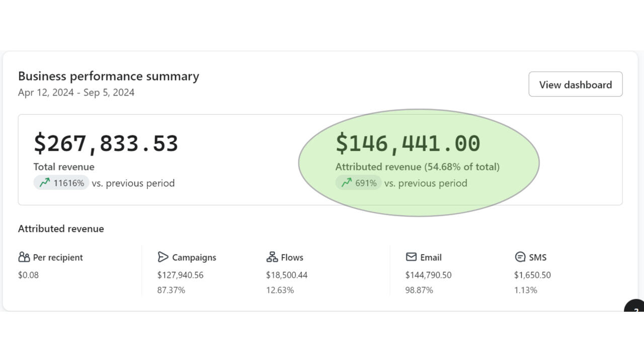
Task: Select the $267,833.53 total revenue figure
Action: [x=106, y=143]
